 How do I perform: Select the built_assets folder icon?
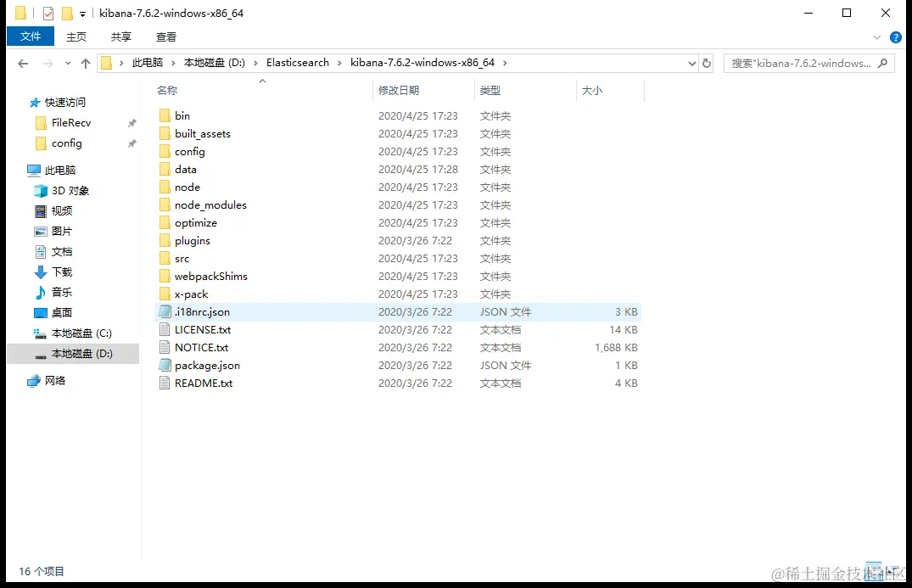click(x=165, y=134)
